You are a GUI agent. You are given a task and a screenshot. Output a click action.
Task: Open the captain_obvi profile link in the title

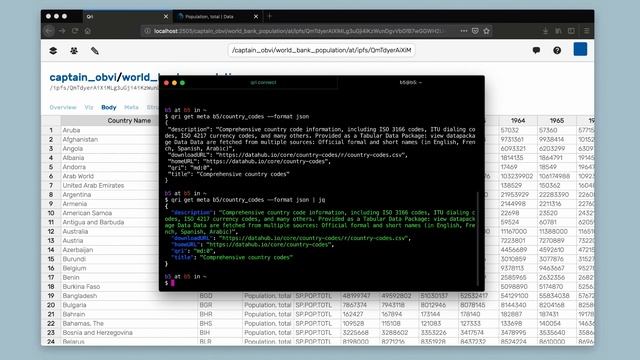83,77
